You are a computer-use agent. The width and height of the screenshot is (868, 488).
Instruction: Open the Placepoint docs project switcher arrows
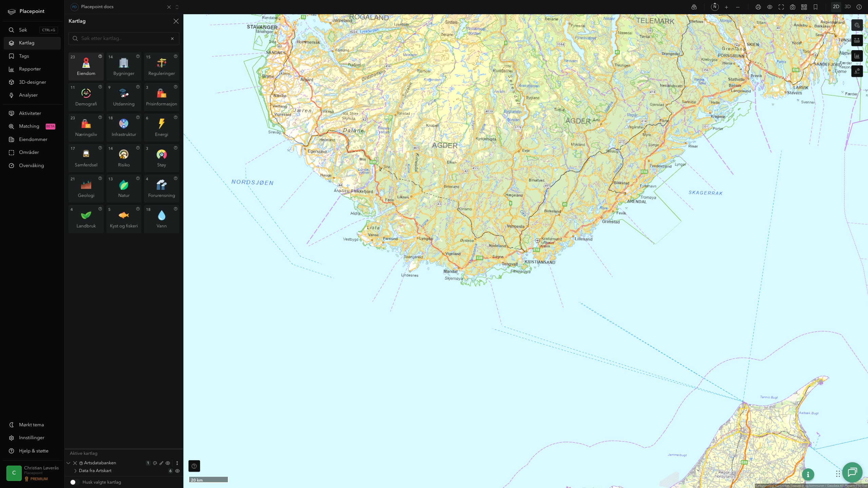point(177,7)
